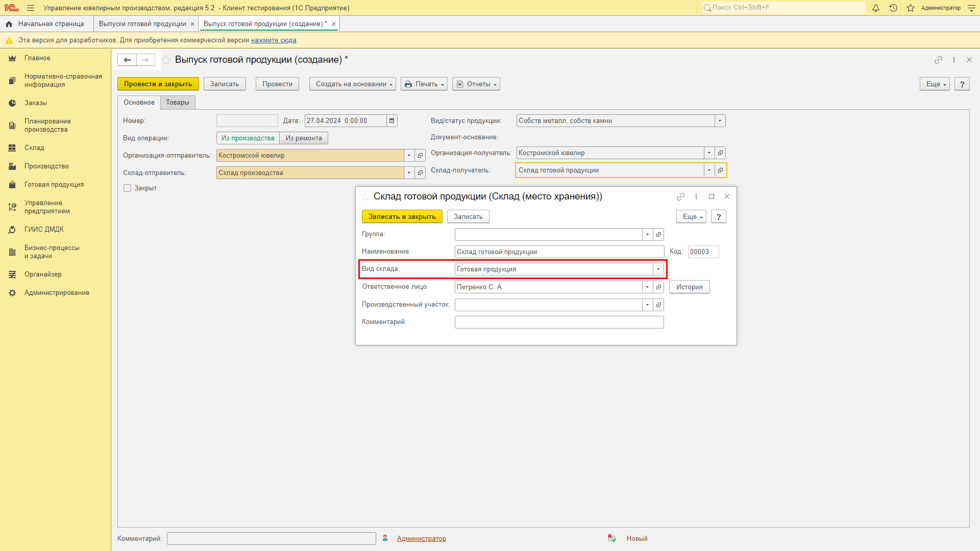Expand Организация-отправитель dropdown arrow
Screen dimensions: 980x551
(x=409, y=156)
